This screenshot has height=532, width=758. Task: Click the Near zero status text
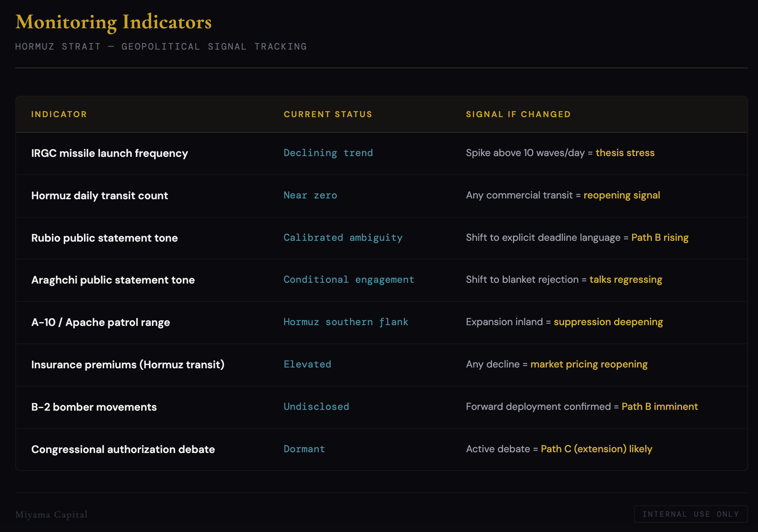pyautogui.click(x=310, y=195)
